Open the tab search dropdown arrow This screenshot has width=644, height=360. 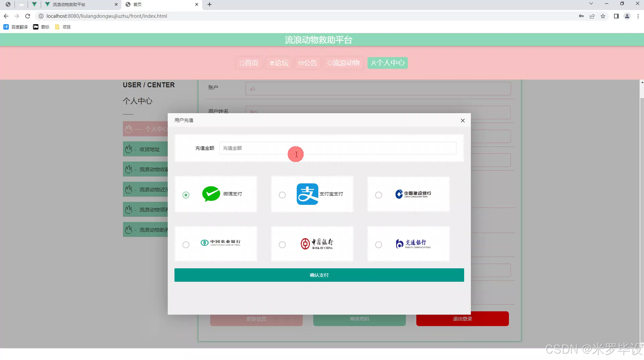(x=591, y=4)
